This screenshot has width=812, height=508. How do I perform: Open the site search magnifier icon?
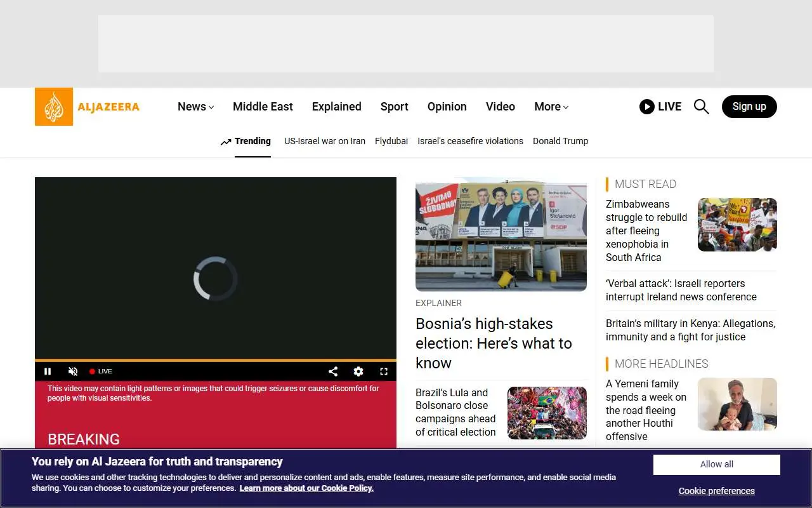point(701,107)
